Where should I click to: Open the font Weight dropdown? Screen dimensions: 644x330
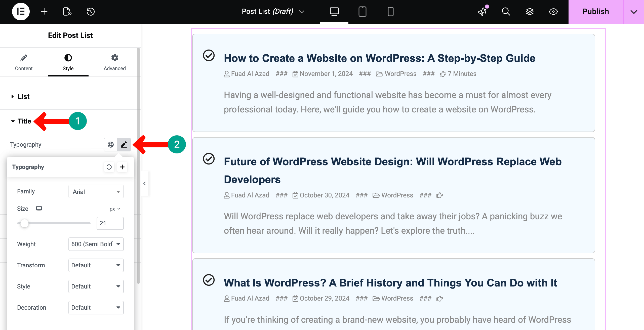(x=96, y=244)
